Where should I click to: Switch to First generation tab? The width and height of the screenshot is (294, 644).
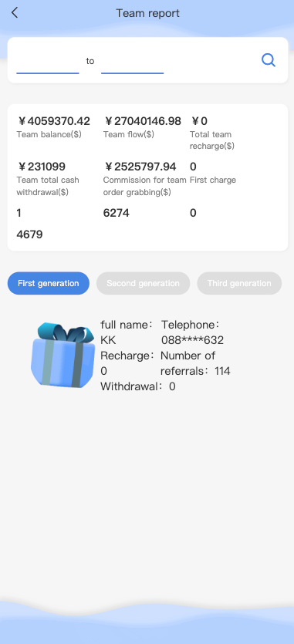coord(49,283)
